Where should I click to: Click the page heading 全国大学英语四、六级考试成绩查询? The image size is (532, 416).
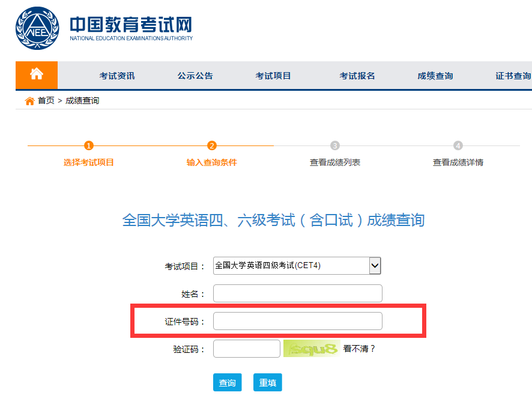(x=273, y=220)
